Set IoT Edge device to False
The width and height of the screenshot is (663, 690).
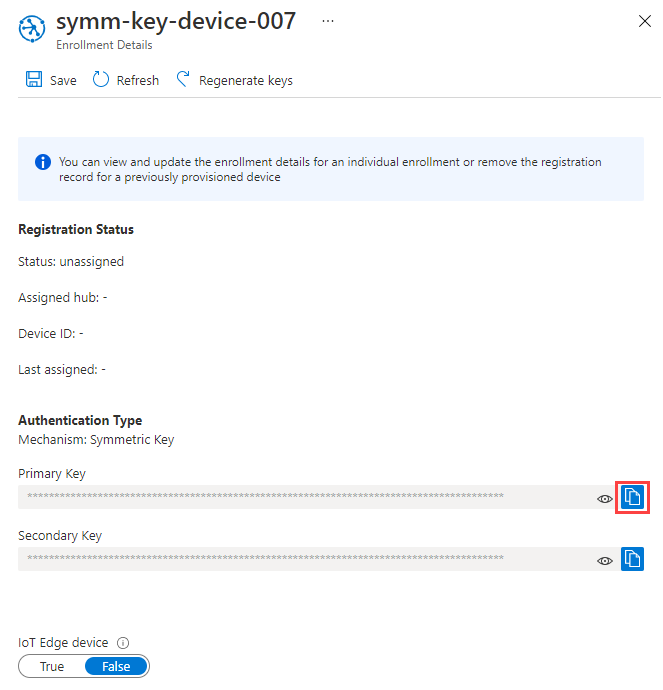[x=116, y=666]
